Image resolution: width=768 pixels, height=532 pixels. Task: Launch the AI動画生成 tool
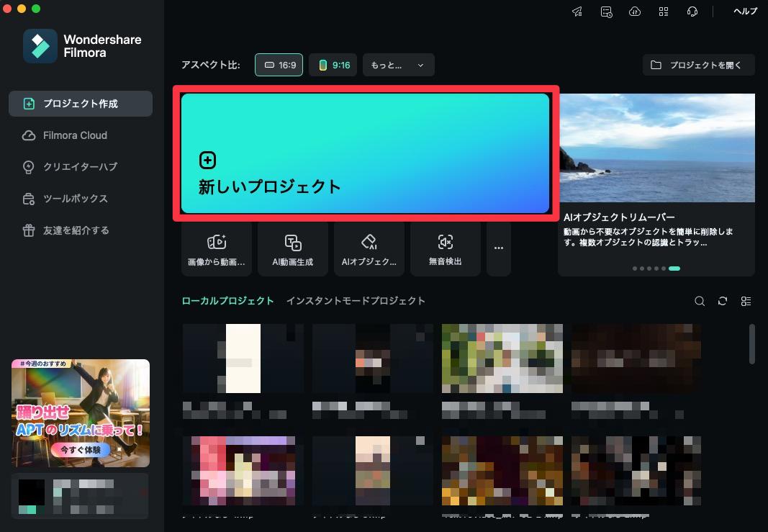[x=293, y=249]
